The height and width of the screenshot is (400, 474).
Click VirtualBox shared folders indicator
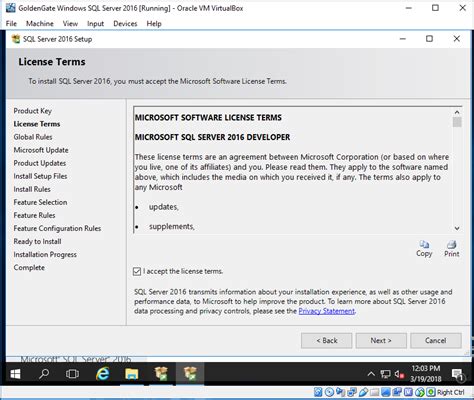pyautogui.click(x=375, y=392)
